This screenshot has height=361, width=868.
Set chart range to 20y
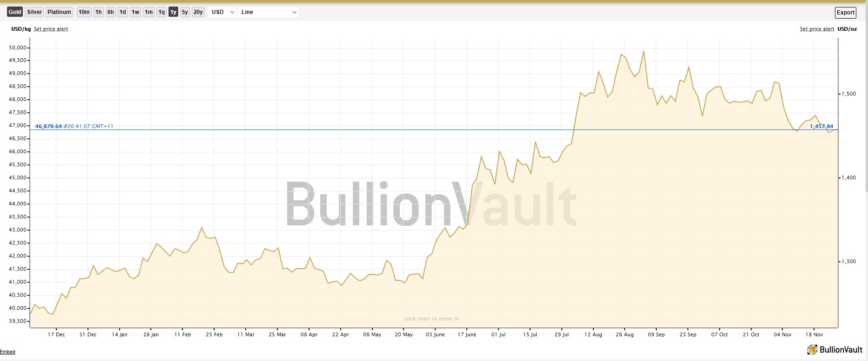point(198,12)
